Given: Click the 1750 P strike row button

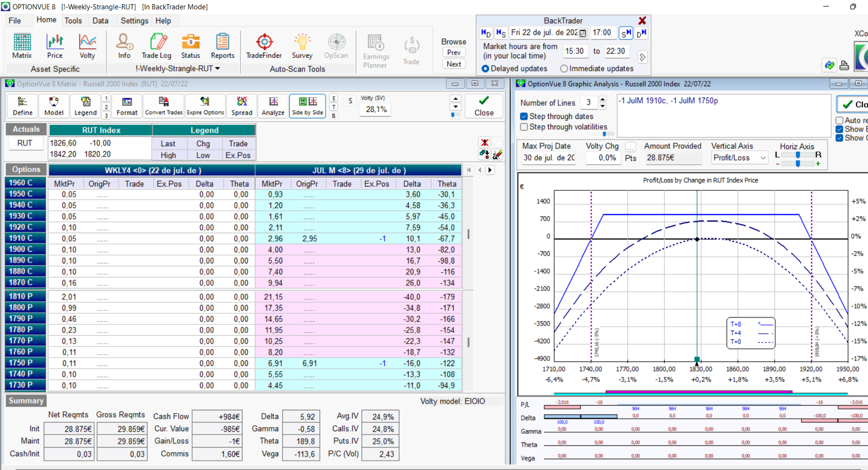Looking at the screenshot, I should [25, 363].
